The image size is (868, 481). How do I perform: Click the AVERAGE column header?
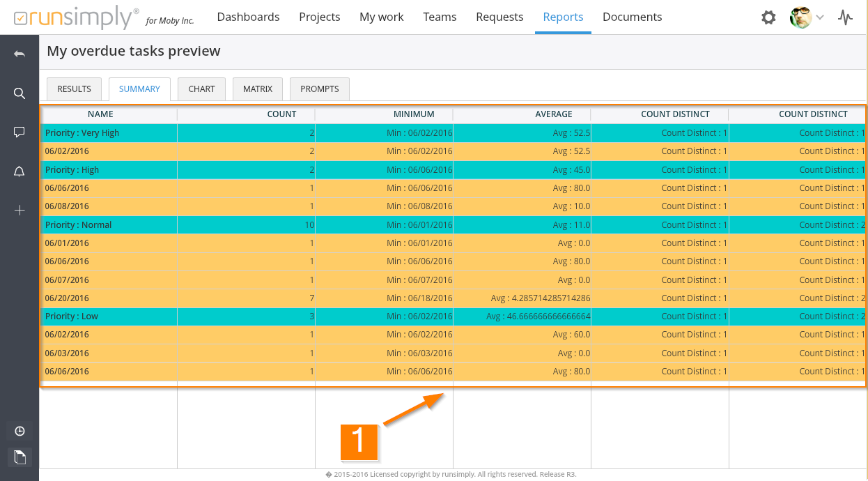pos(553,114)
